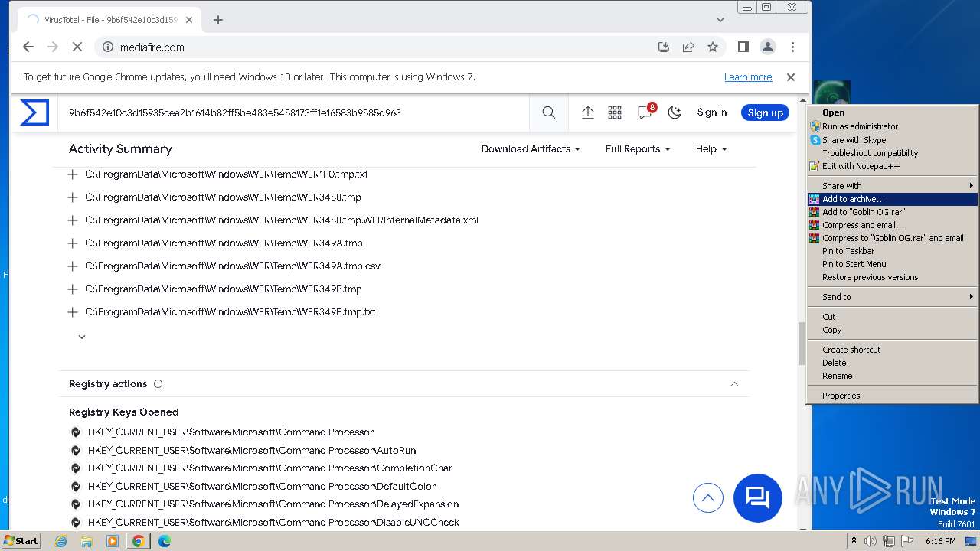
Task: Choose Run as administrator
Action: click(x=893, y=126)
